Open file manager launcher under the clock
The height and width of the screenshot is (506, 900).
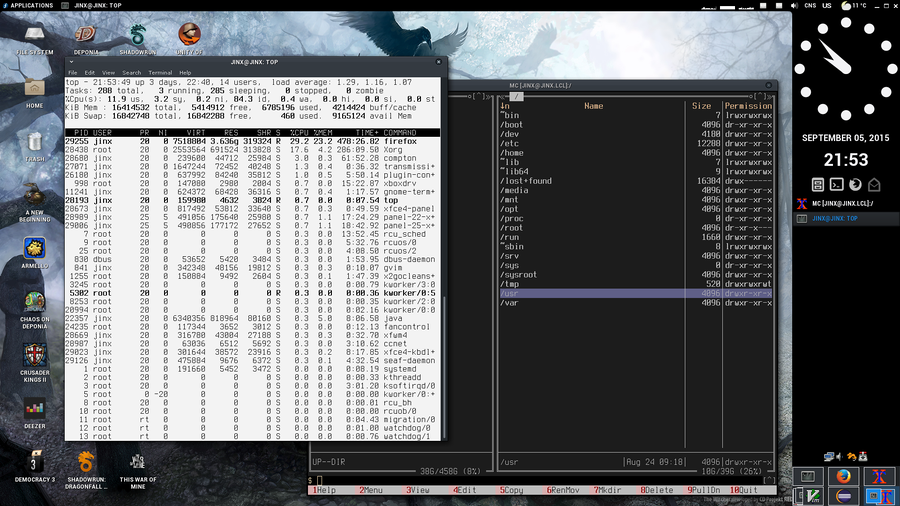click(x=818, y=185)
